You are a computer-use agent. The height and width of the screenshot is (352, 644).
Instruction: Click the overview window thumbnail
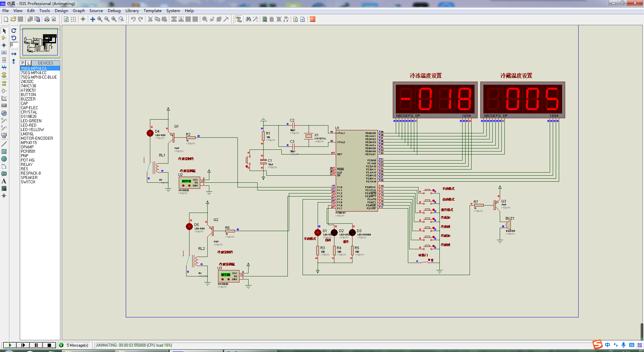pyautogui.click(x=40, y=42)
